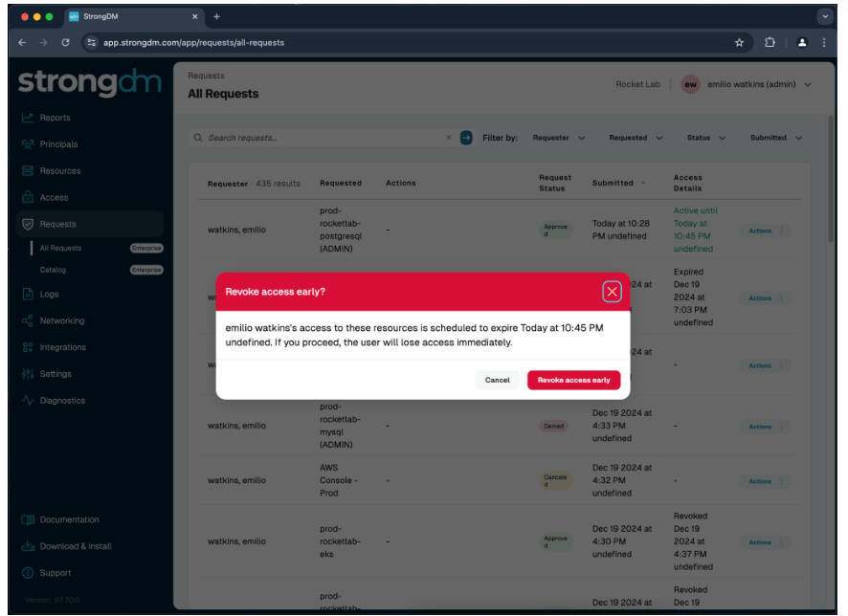
Task: Expand the Requester filter dropdown
Action: coord(556,138)
